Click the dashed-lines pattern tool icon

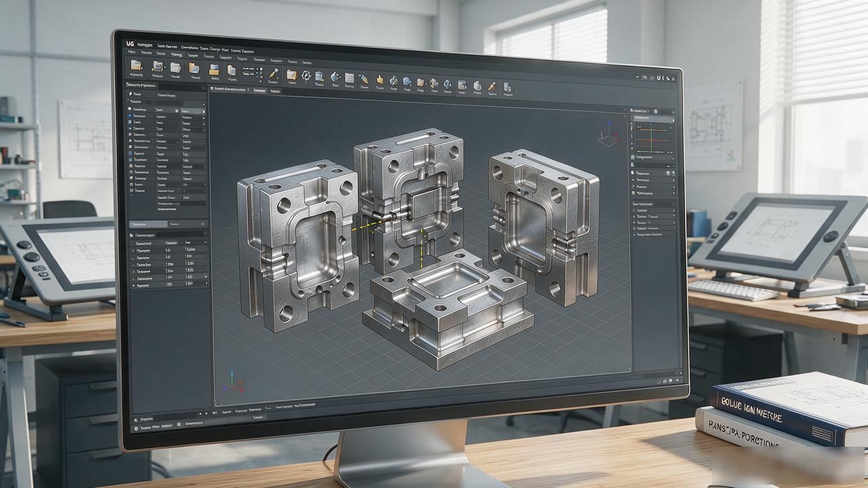coord(252,71)
